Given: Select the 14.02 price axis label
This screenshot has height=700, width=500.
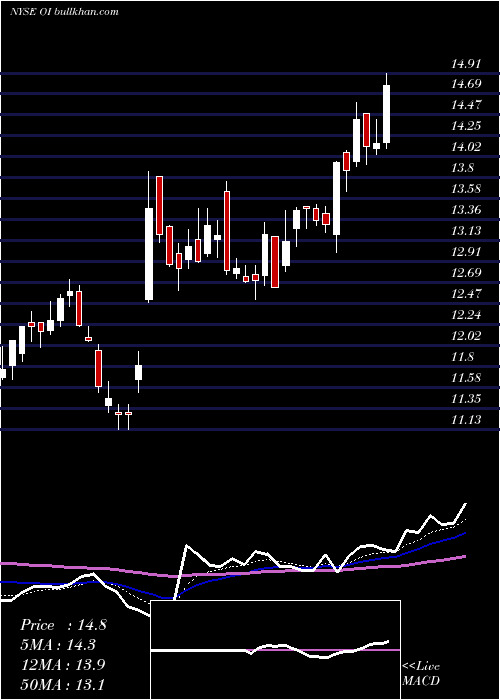Looking at the screenshot, I should pyautogui.click(x=466, y=146).
